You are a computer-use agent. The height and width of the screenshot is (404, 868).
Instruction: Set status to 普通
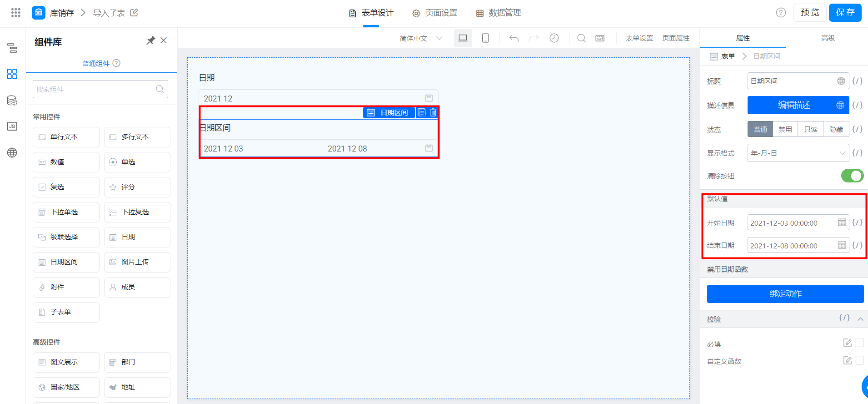point(760,129)
